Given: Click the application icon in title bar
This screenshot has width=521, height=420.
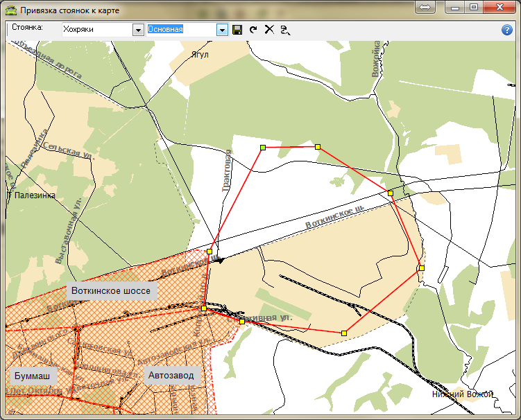Looking at the screenshot, I should 10,11.
